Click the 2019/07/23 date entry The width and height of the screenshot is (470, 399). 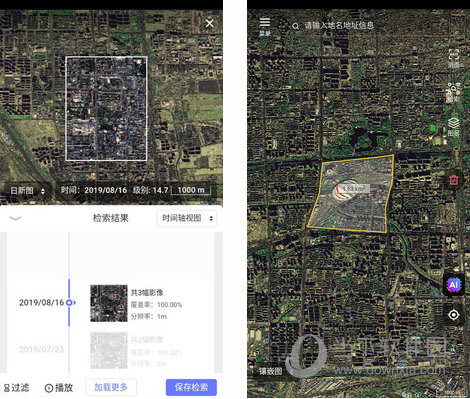point(41,349)
